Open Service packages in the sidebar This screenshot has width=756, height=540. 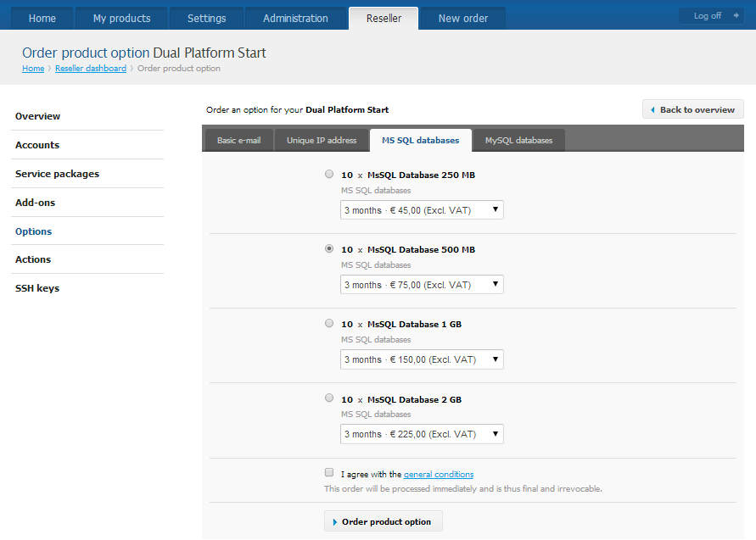tap(57, 174)
